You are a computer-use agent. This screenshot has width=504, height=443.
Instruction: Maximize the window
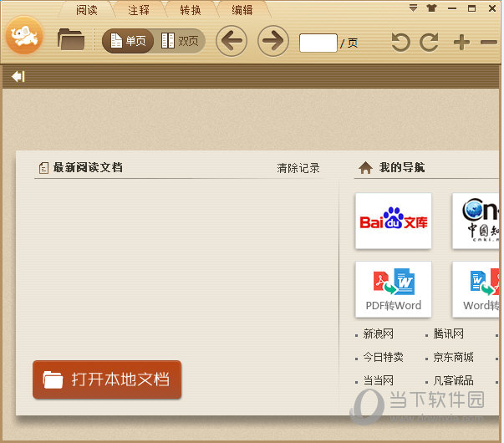coord(471,8)
